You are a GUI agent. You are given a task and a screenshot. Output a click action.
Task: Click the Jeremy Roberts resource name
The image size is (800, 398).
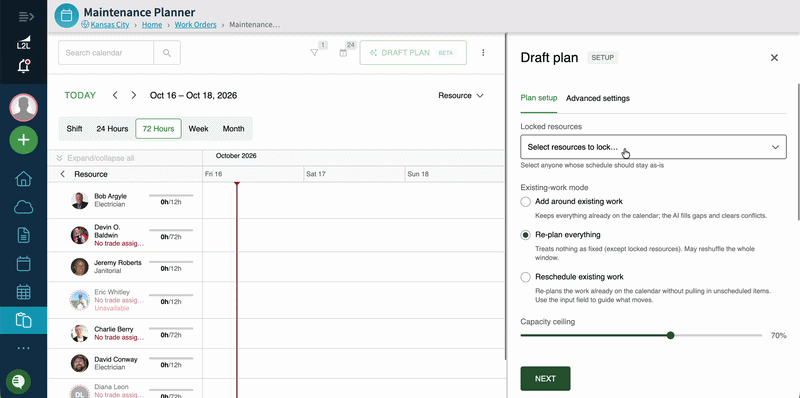coord(118,263)
